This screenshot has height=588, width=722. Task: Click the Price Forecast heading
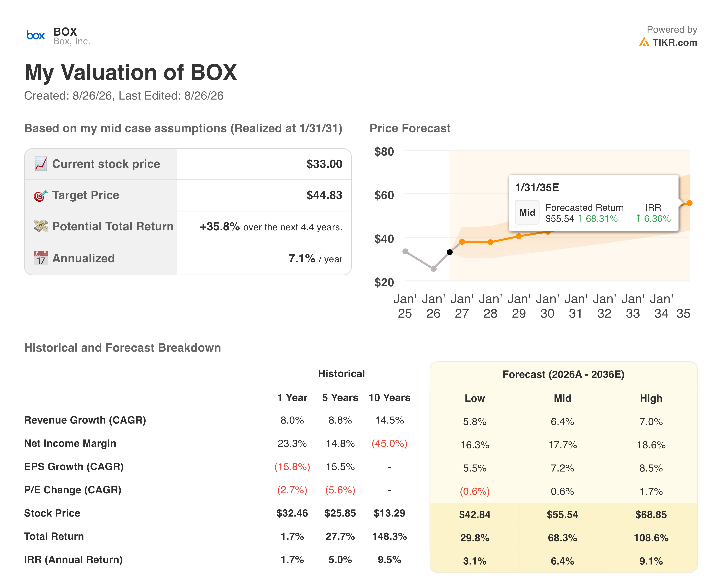410,128
